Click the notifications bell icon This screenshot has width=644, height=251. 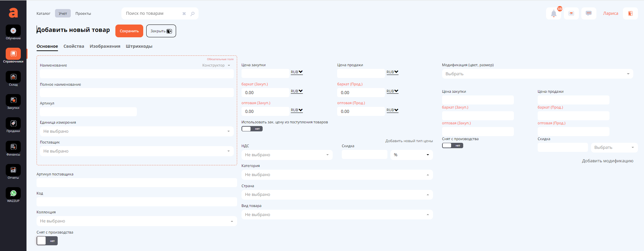(x=553, y=14)
